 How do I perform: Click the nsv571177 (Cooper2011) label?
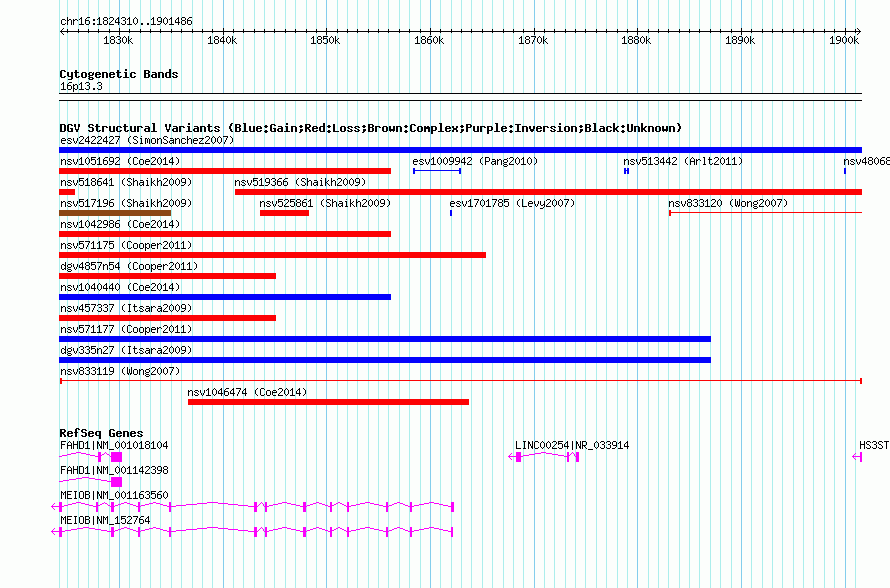(x=126, y=329)
